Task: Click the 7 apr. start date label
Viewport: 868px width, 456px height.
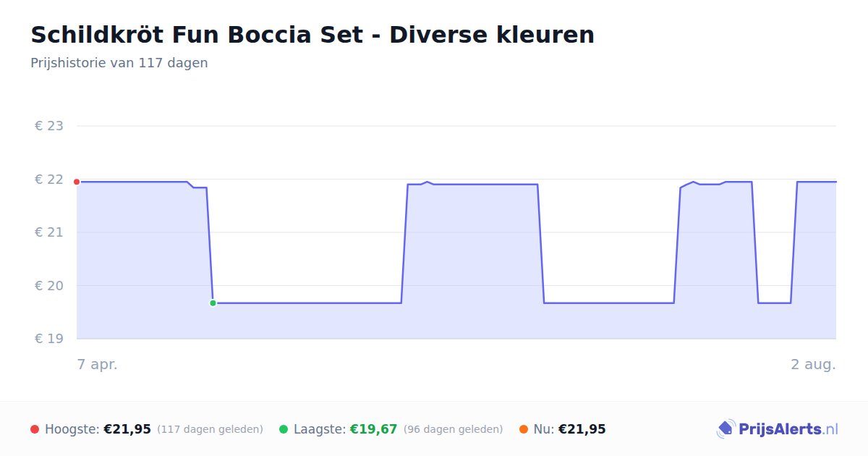Action: tap(98, 365)
